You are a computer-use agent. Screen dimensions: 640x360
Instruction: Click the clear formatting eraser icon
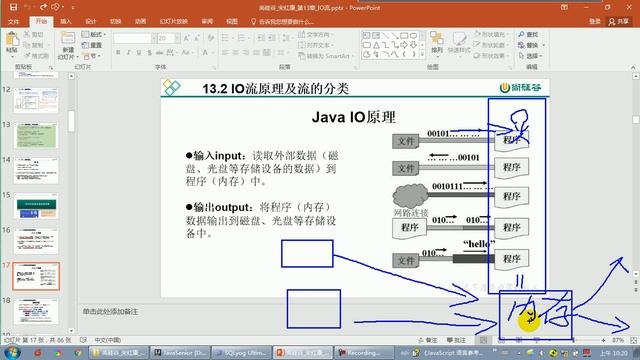pos(211,38)
